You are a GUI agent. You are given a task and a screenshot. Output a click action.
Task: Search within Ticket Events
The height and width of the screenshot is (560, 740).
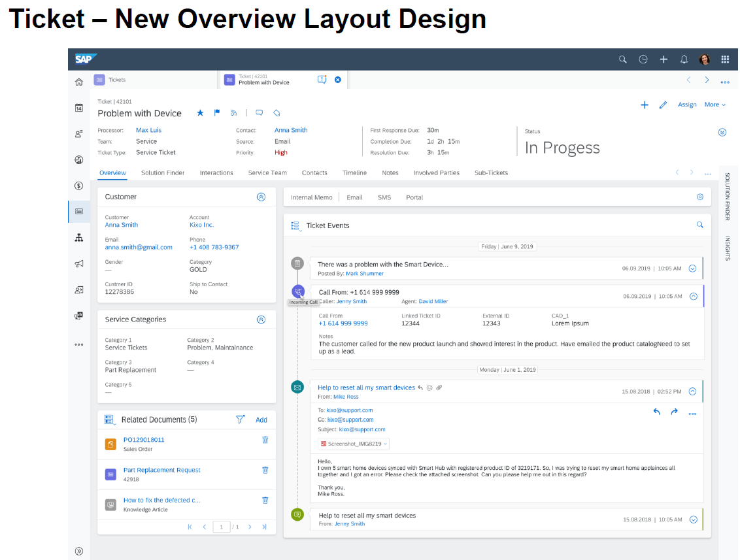coord(700,225)
